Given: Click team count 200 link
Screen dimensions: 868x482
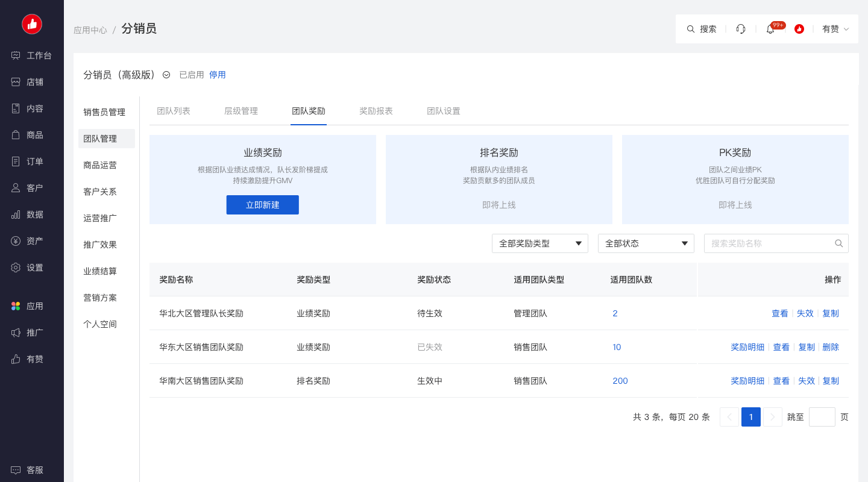Looking at the screenshot, I should (x=620, y=381).
